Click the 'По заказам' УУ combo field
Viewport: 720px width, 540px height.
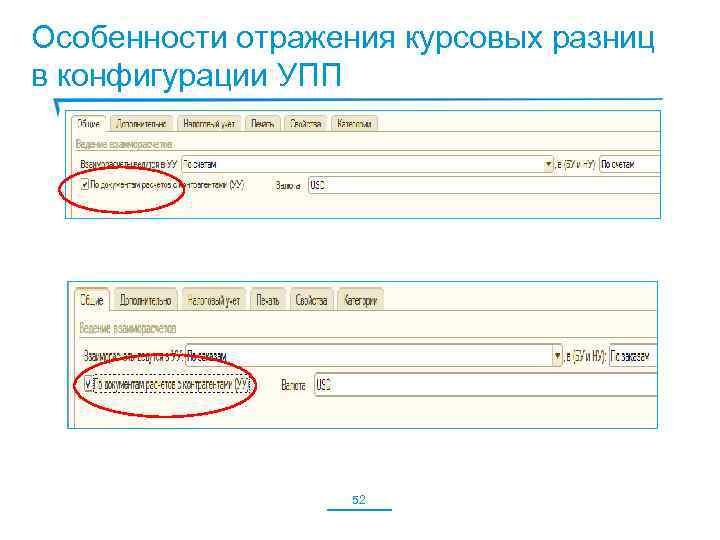(374, 356)
